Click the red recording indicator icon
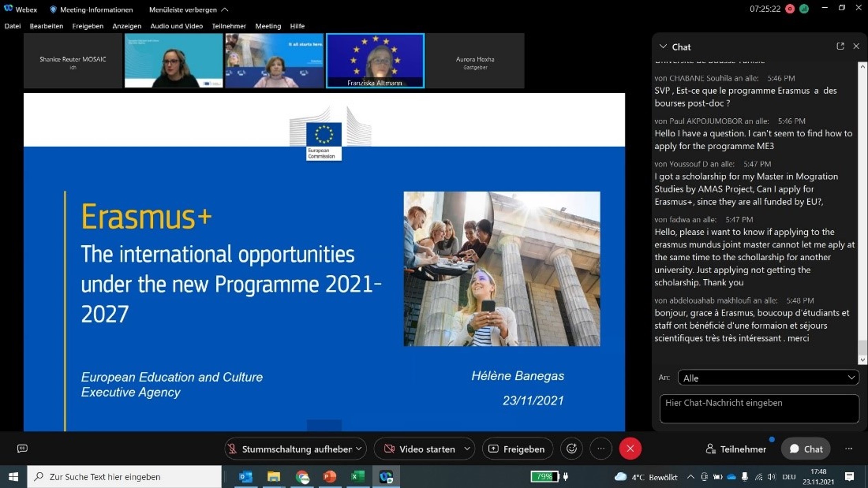868x488 pixels. [790, 9]
